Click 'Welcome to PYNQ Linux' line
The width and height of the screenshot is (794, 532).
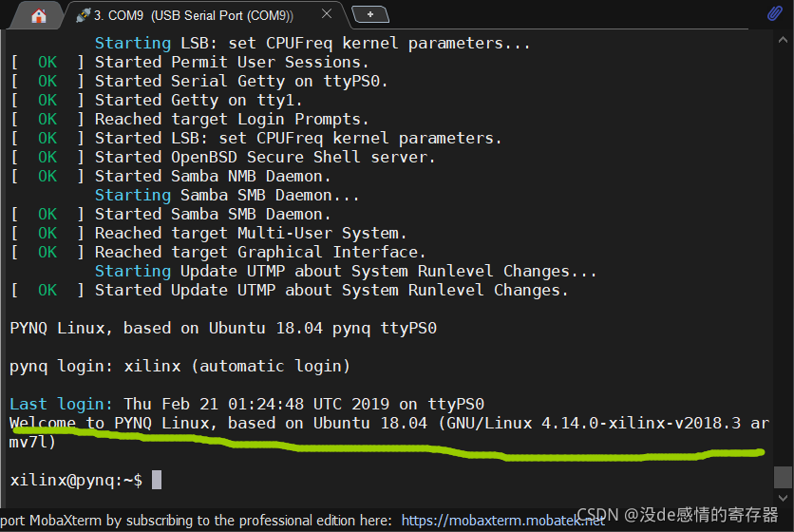[389, 432]
